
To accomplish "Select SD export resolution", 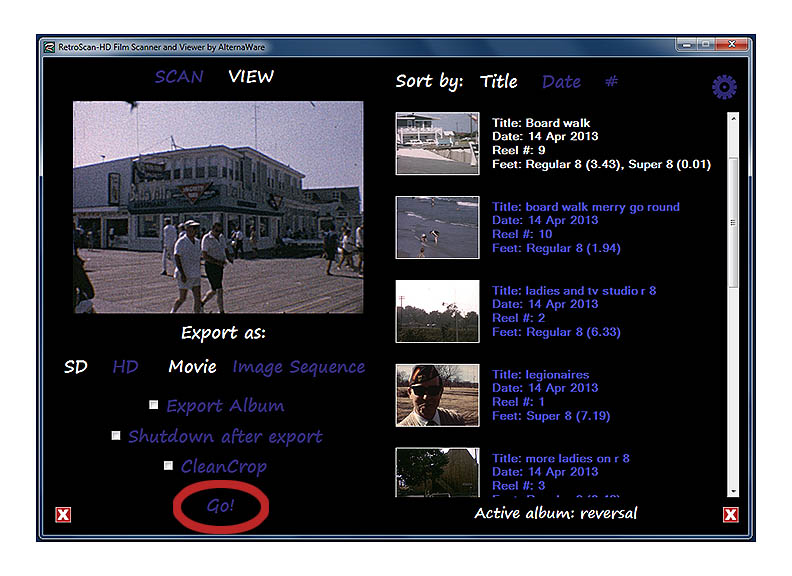I will click(x=76, y=367).
